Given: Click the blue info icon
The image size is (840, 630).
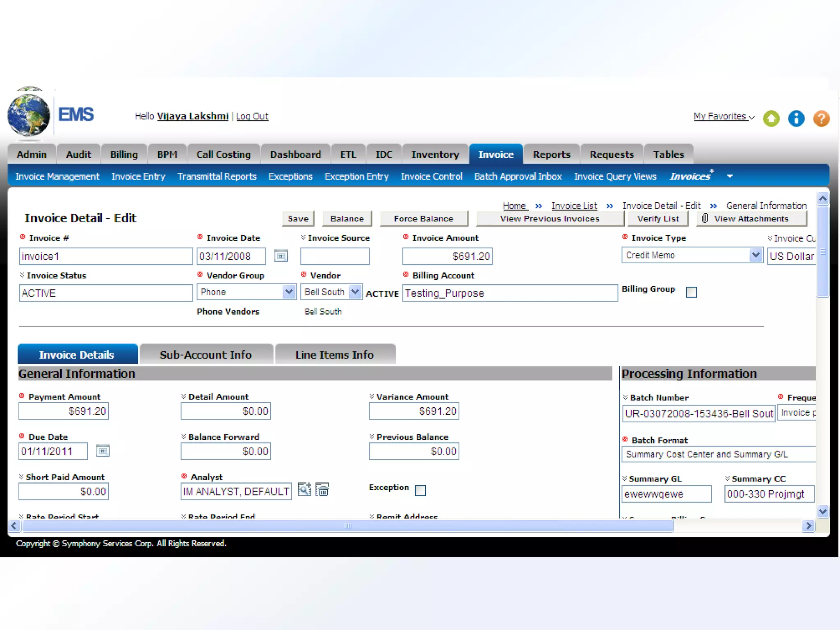Looking at the screenshot, I should 796,119.
